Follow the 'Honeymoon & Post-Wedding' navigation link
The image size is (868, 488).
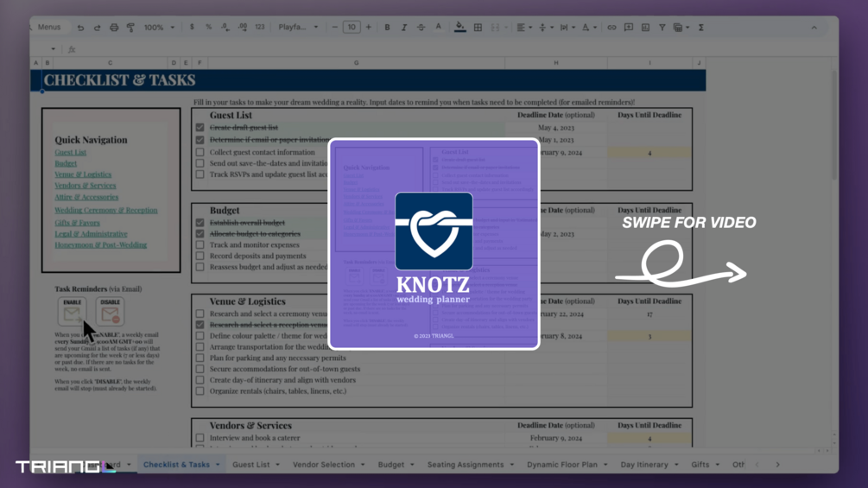coord(101,244)
